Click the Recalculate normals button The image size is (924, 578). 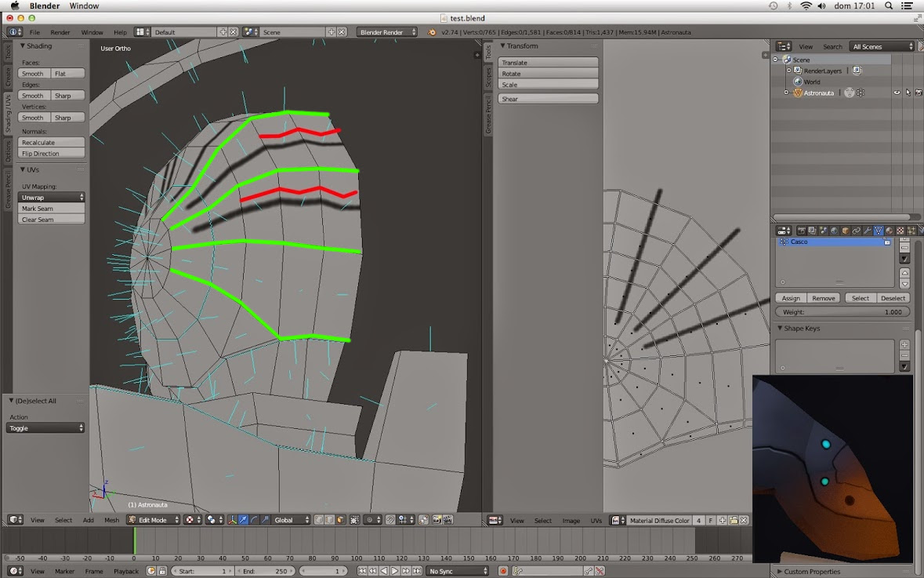tap(51, 143)
